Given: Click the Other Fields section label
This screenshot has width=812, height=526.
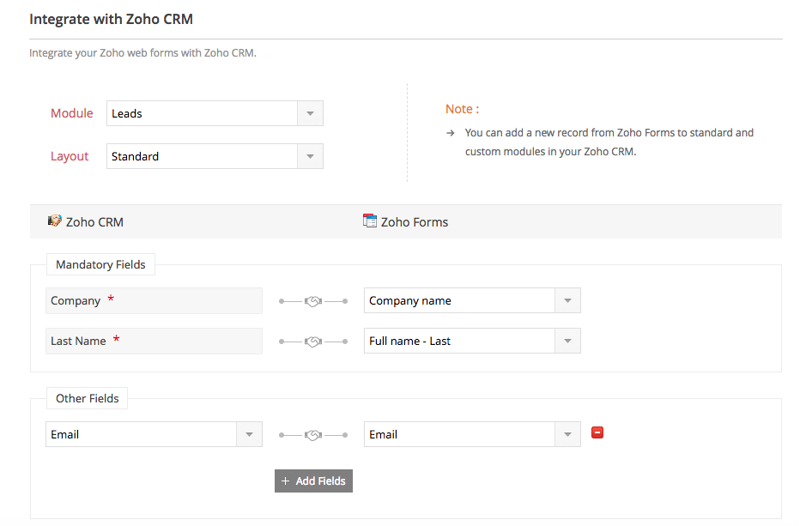Looking at the screenshot, I should pos(87,398).
